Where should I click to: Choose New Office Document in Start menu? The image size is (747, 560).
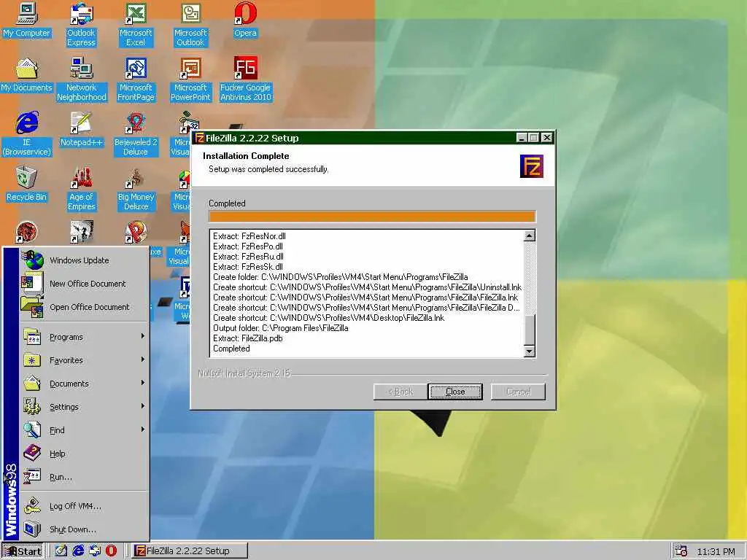tap(85, 284)
